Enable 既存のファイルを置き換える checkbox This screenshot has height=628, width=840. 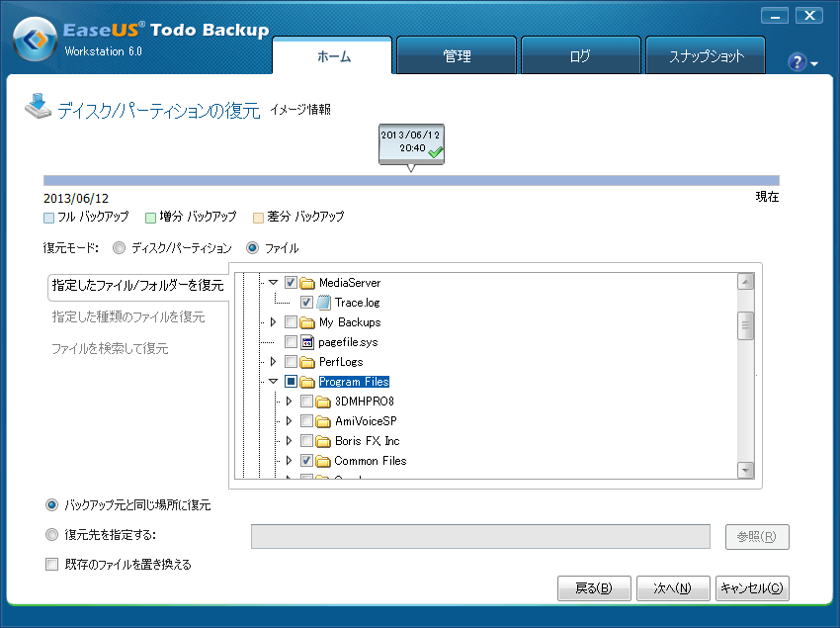52,564
